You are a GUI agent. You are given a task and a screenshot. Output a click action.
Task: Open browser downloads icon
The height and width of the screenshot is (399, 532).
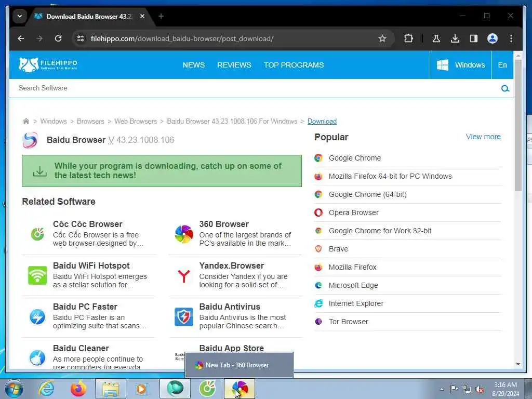(455, 38)
